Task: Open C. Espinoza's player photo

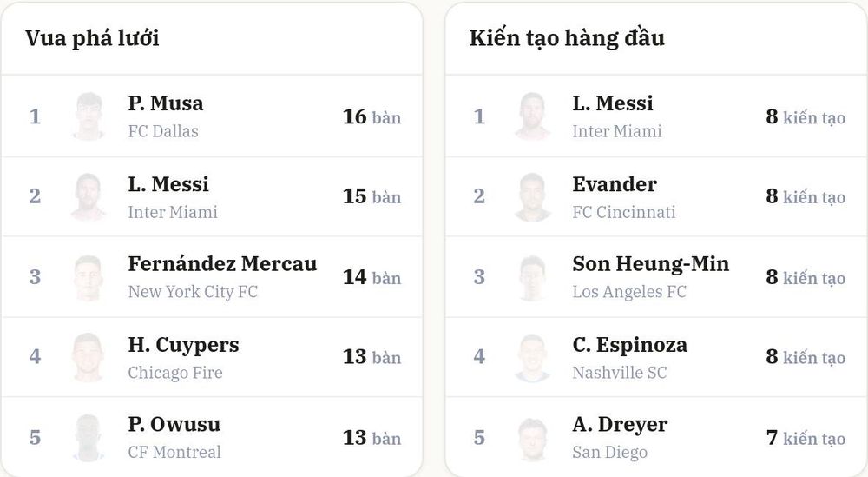Action: [x=533, y=357]
